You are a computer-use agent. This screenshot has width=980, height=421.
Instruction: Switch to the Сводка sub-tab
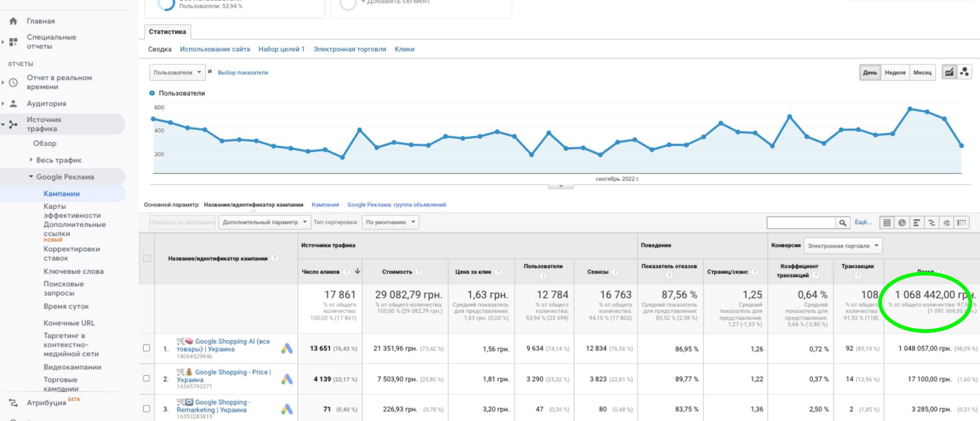pos(160,50)
